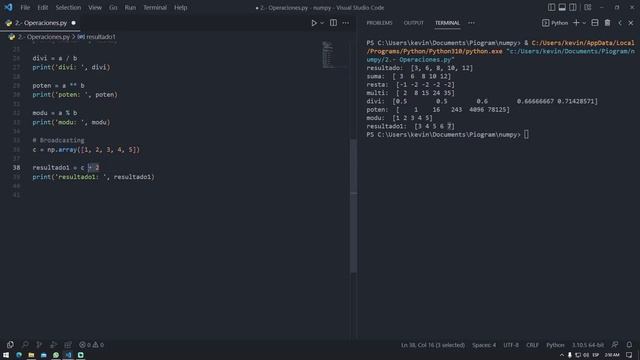
Task: Show errors and warnings count in status bar
Action: point(91,345)
